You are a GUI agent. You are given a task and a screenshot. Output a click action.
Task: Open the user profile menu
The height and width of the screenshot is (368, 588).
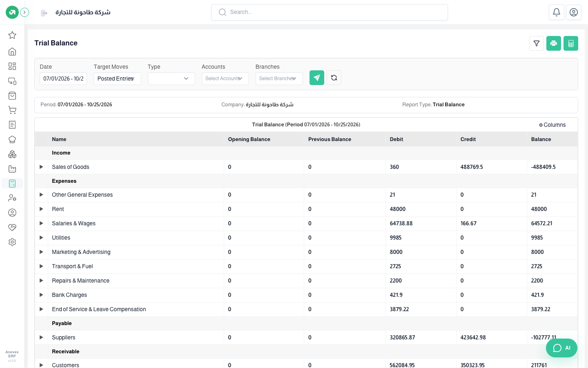574,12
